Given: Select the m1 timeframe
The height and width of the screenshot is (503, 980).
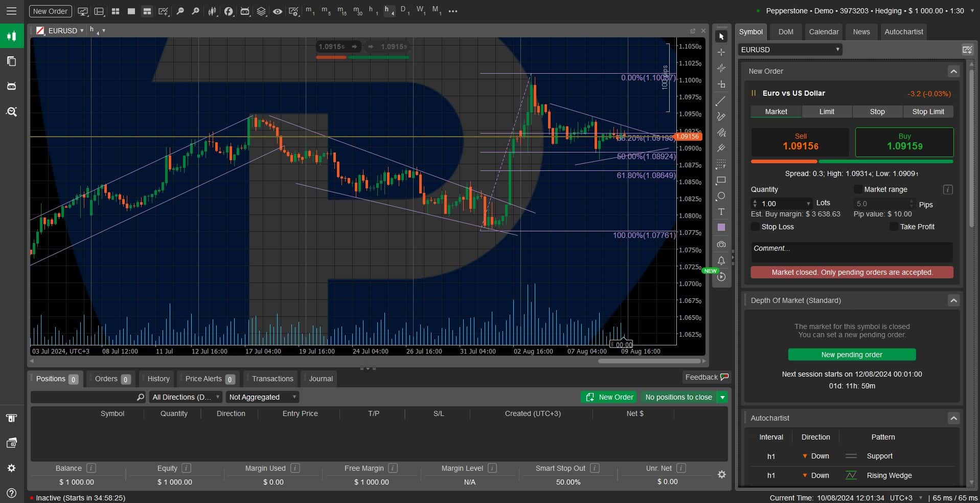Looking at the screenshot, I should (310, 11).
